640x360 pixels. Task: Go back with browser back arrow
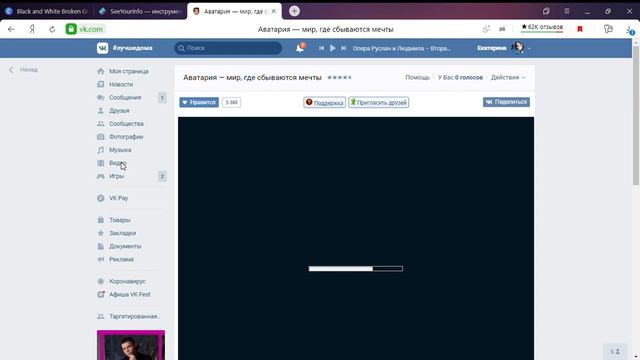[11, 29]
